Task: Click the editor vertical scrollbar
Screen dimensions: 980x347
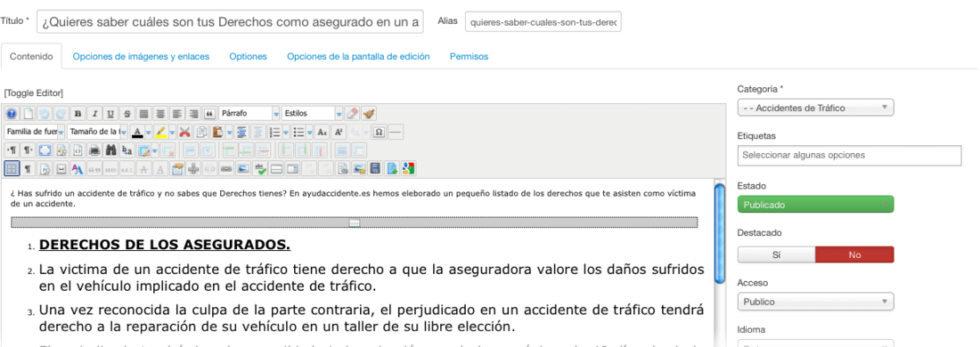Action: tap(719, 232)
